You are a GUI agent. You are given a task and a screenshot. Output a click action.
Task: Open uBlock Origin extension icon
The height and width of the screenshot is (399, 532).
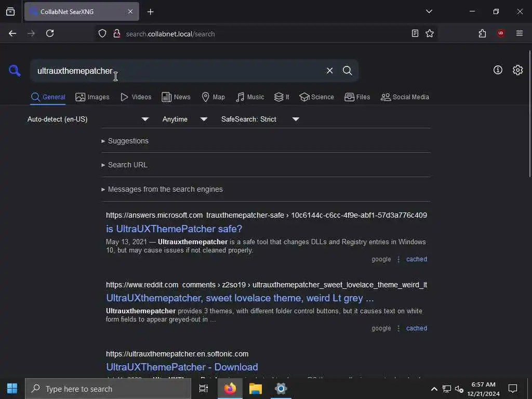(501, 33)
